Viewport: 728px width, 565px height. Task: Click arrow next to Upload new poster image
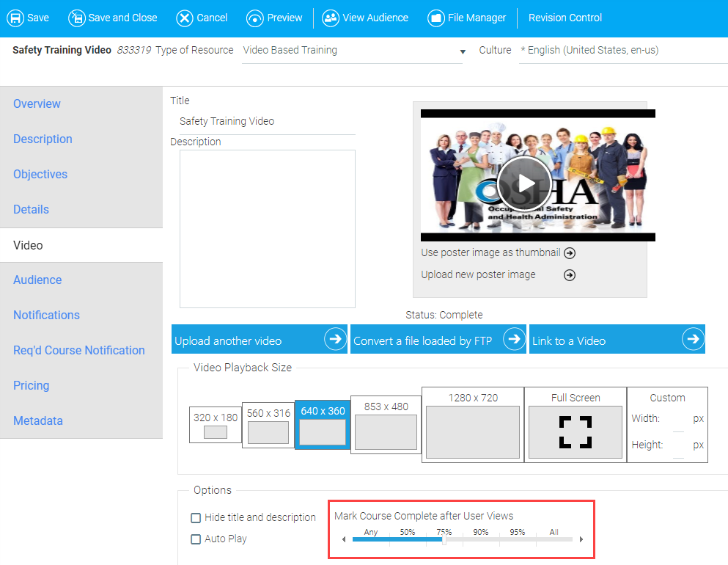(570, 275)
